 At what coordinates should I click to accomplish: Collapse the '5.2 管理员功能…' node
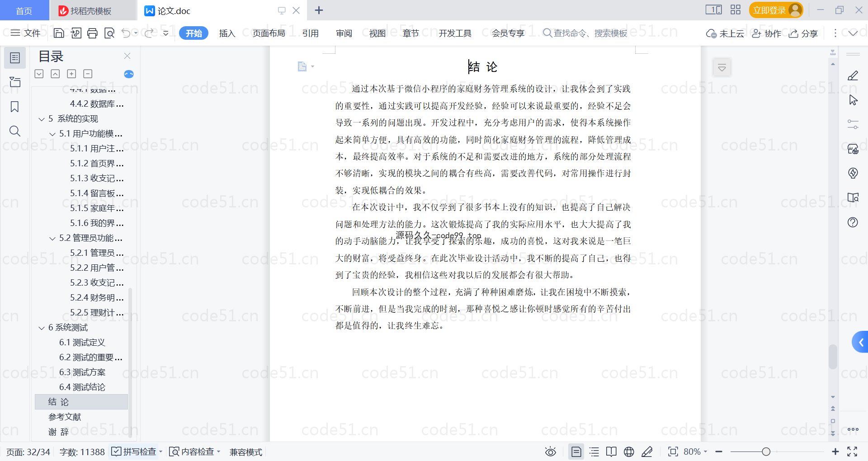pos(52,239)
